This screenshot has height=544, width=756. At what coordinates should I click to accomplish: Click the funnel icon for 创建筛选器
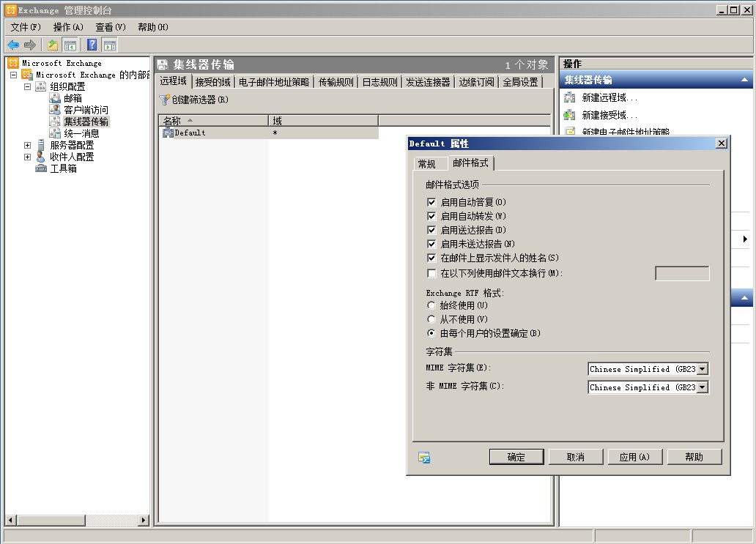[164, 100]
